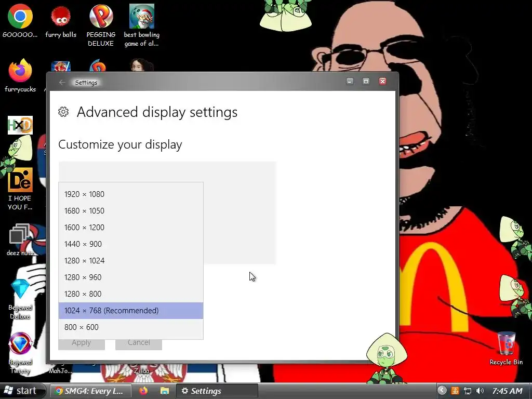The height and width of the screenshot is (399, 532).
Task: Select the 1280 × 960 resolution
Action: (x=131, y=277)
